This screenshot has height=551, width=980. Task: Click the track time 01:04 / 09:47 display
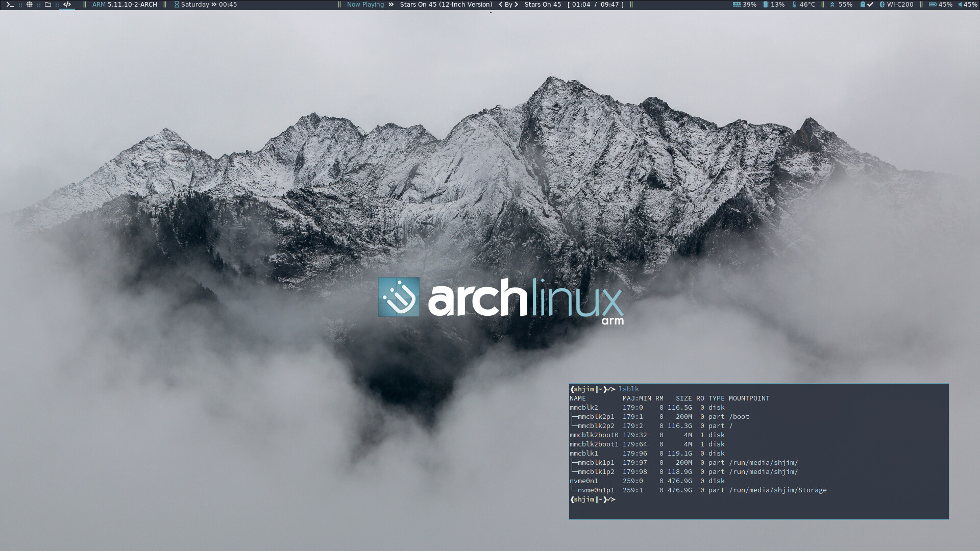[595, 5]
